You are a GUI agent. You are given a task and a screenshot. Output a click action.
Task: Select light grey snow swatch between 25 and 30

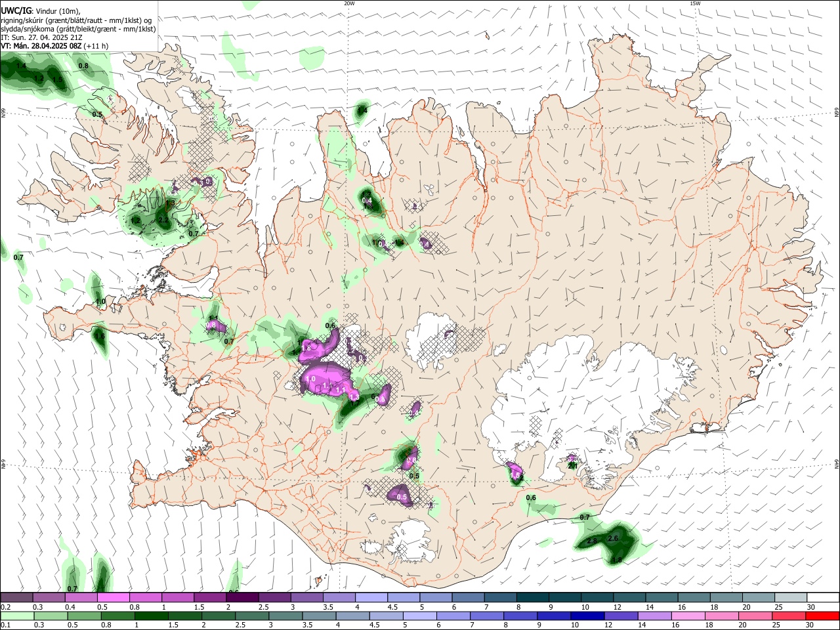click(x=791, y=597)
